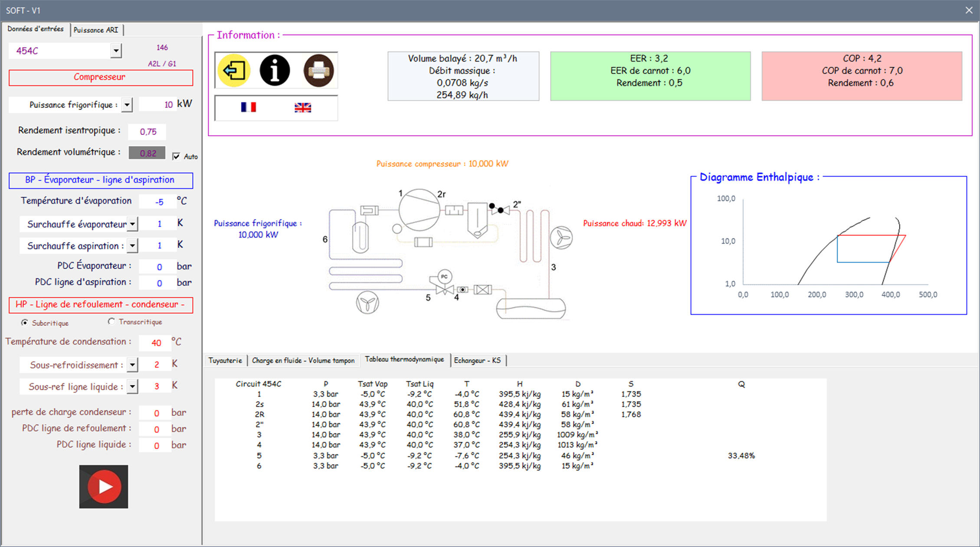980x547 pixels.
Task: Select the Transcritique radio button
Action: pos(111,322)
